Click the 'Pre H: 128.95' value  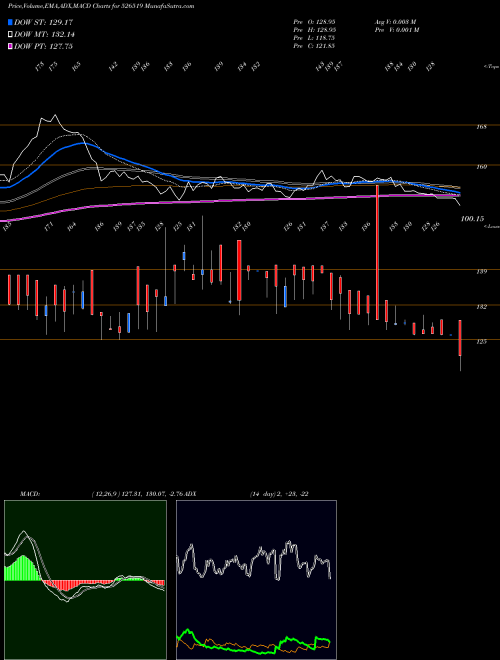(x=314, y=30)
